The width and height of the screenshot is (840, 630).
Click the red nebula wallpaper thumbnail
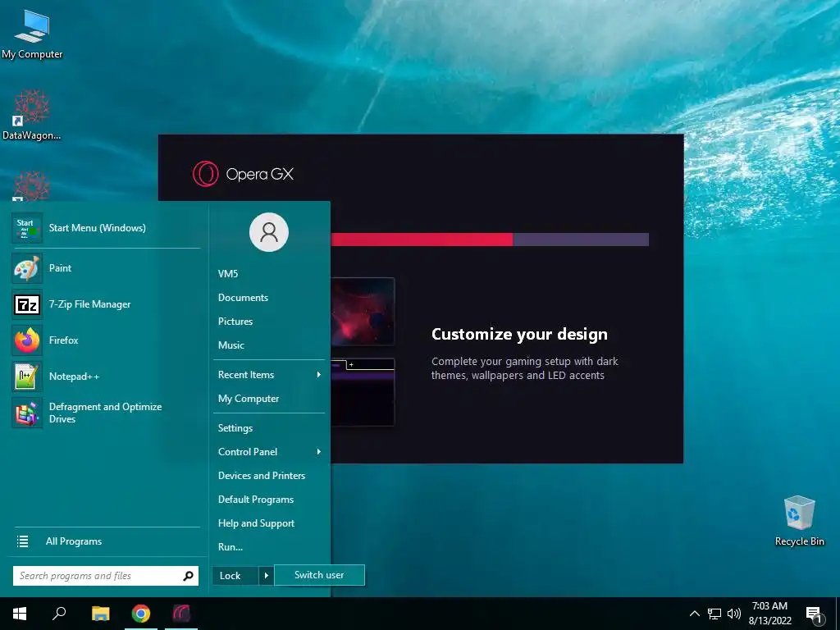(x=363, y=312)
